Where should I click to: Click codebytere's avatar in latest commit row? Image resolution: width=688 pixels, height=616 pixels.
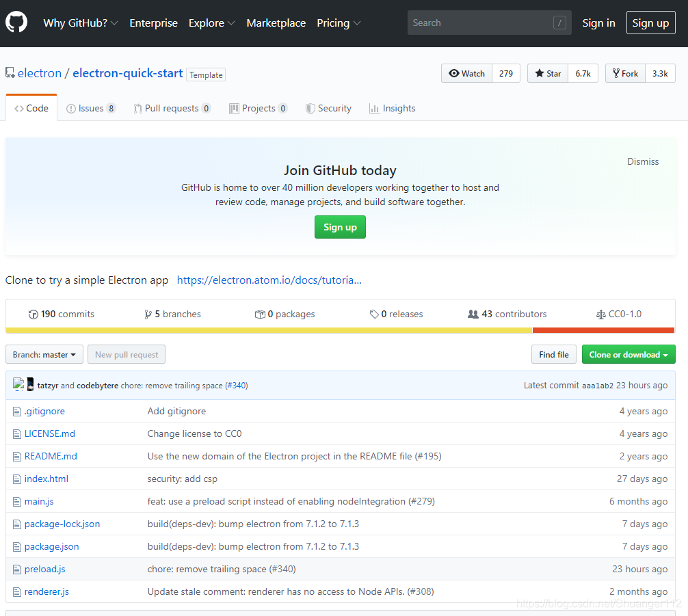pos(30,384)
